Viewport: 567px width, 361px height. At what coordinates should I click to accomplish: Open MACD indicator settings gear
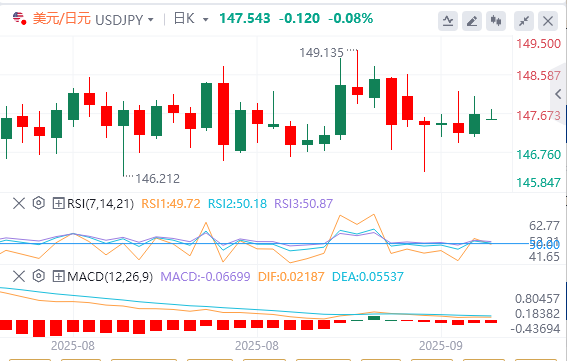(39, 276)
